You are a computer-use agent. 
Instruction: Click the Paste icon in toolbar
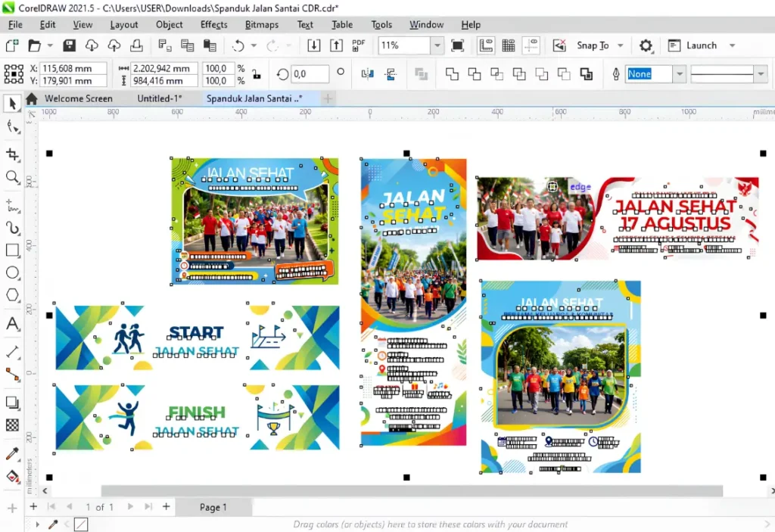pyautogui.click(x=210, y=45)
